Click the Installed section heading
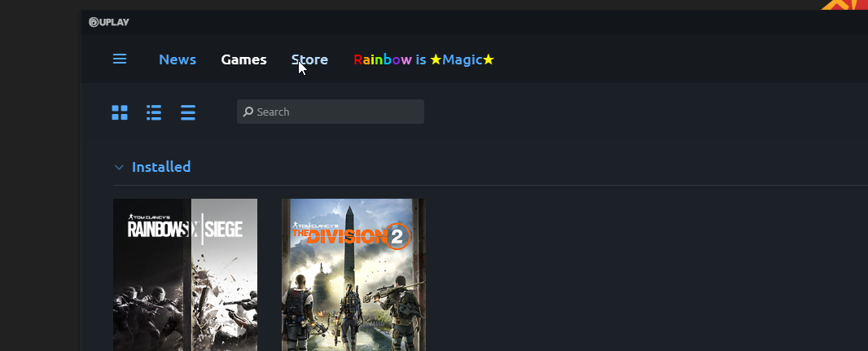868x351 pixels. (161, 167)
